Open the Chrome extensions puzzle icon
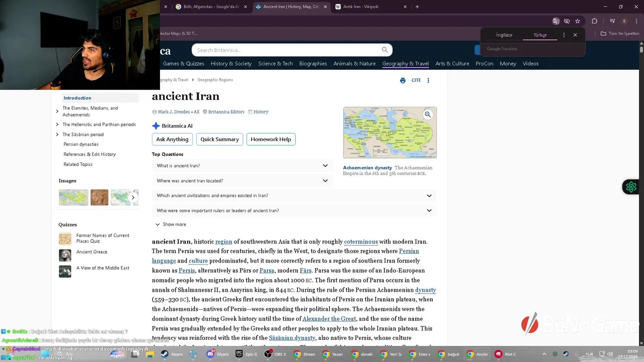 click(x=595, y=21)
